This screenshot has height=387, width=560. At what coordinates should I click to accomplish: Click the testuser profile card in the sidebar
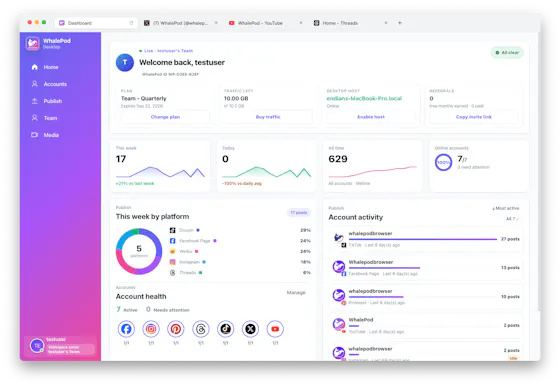click(60, 345)
